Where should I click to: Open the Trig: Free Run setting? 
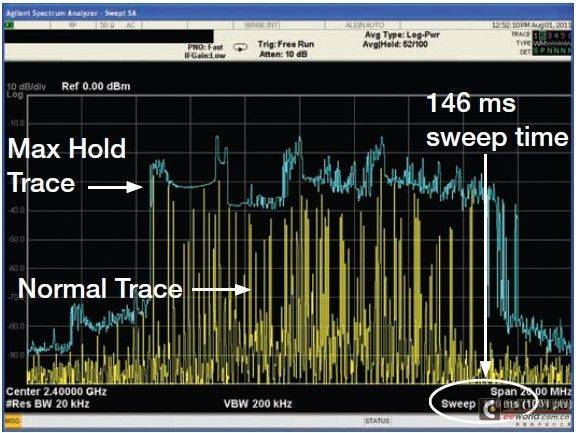tap(286, 44)
